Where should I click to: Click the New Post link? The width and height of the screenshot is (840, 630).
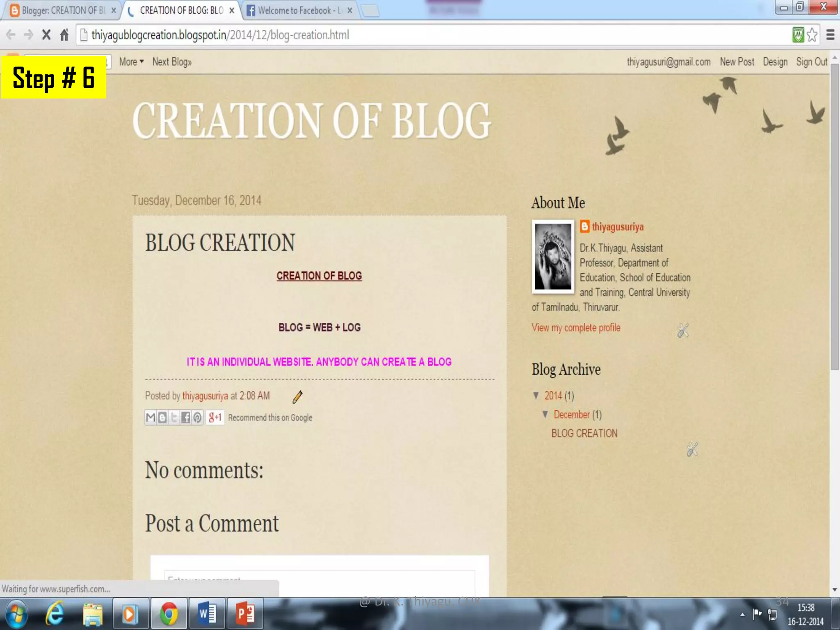(x=737, y=62)
